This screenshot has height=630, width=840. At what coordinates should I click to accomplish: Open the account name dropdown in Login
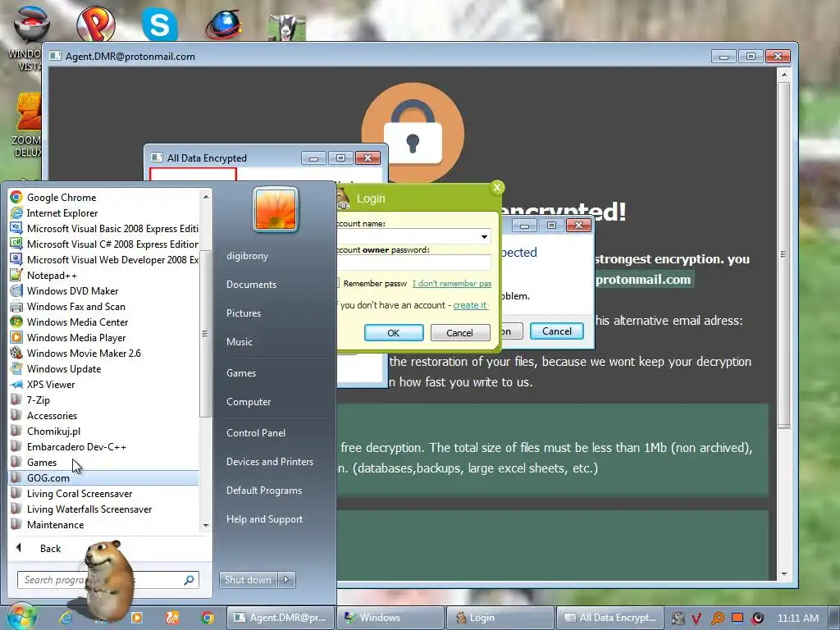pos(484,236)
